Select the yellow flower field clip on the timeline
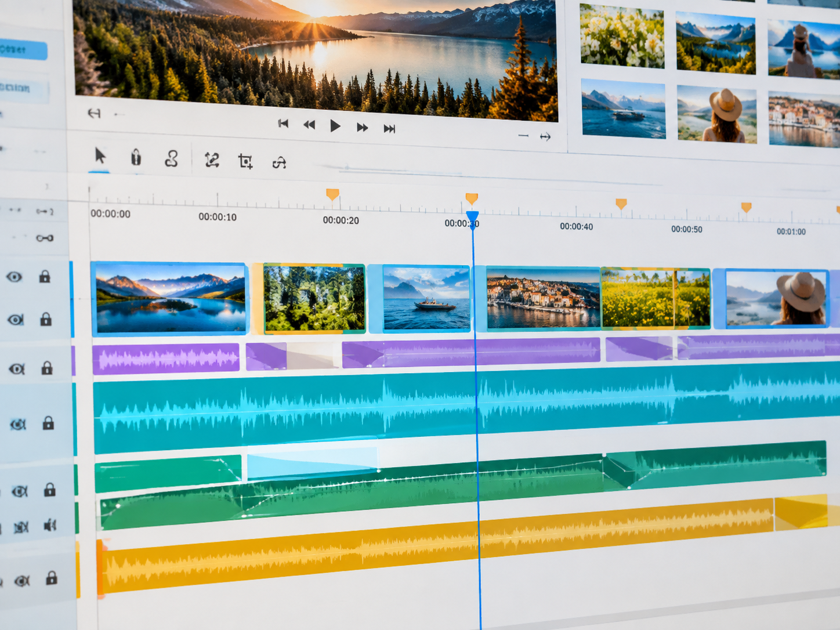The width and height of the screenshot is (840, 630). point(656,298)
